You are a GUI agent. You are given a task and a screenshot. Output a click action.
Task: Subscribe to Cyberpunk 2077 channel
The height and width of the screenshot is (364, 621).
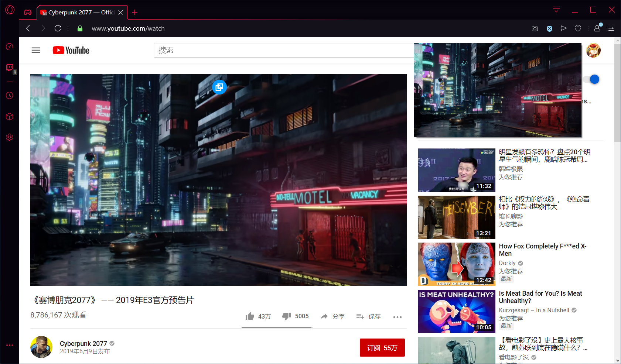pos(382,348)
